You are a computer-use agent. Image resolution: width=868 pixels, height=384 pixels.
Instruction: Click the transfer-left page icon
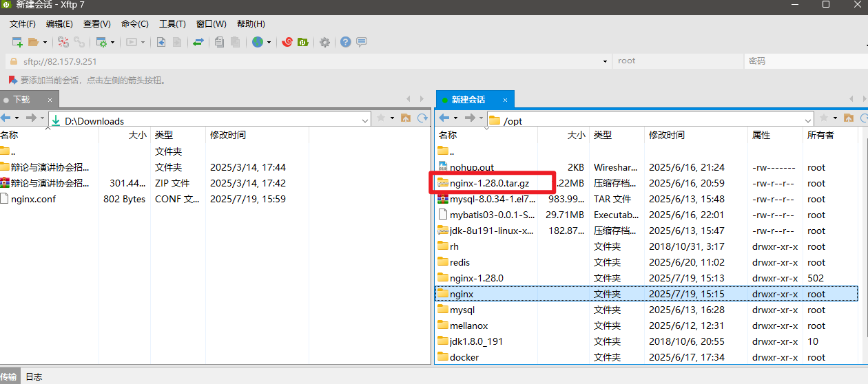[161, 42]
